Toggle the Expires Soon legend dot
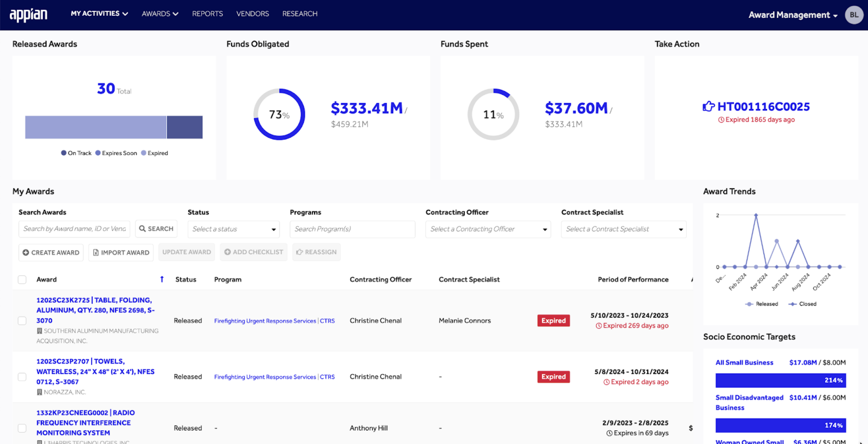Image resolution: width=868 pixels, height=444 pixels. tap(98, 153)
